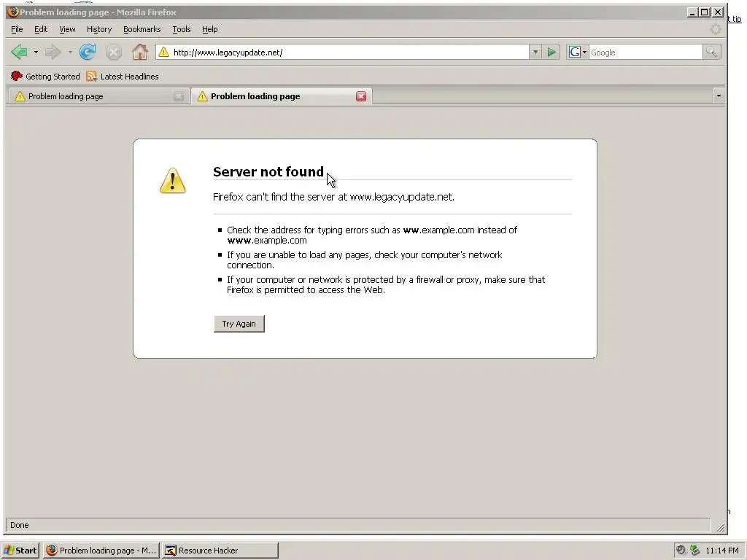Screen dimensions: 747x560
Task: Click the Done status bar text
Action: [x=20, y=525]
